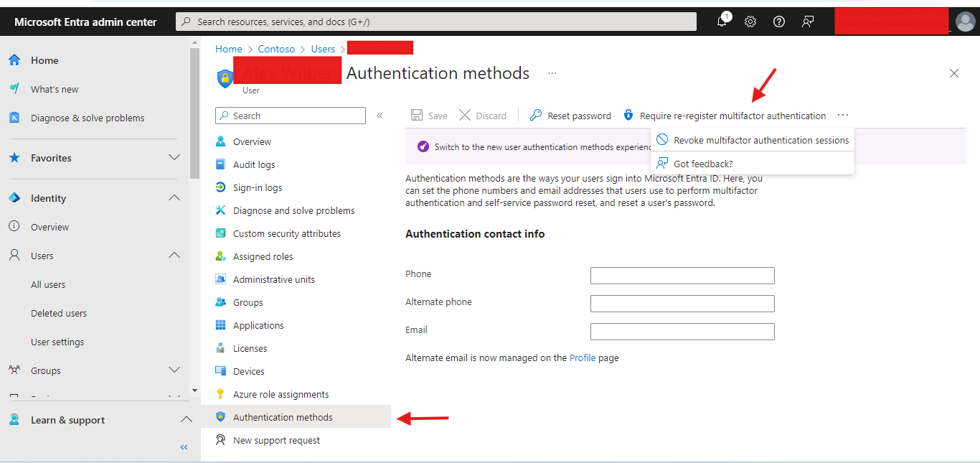Viewport: 980px width, 463px height.
Task: Open the toolbar overflow ellipsis menu
Action: tap(843, 115)
